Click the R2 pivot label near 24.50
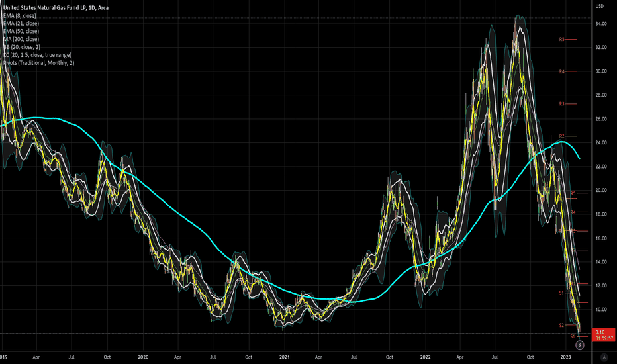 click(x=561, y=136)
